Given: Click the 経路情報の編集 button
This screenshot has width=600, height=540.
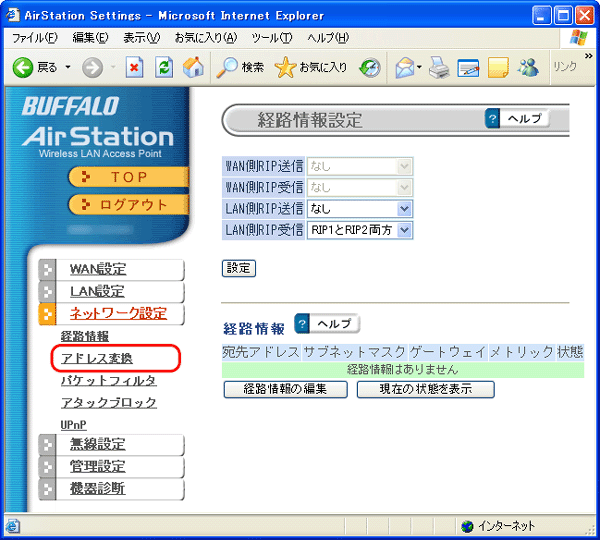Looking at the screenshot, I should pos(285,389).
